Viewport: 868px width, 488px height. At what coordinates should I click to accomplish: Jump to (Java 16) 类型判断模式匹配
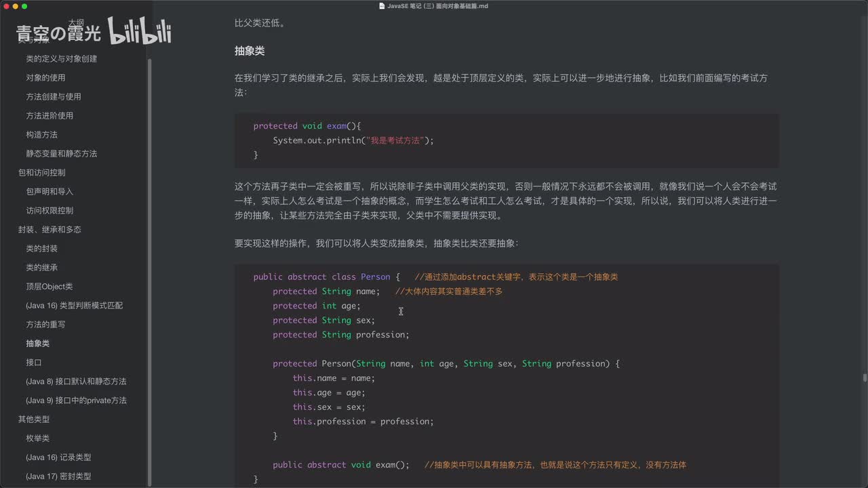pos(75,306)
